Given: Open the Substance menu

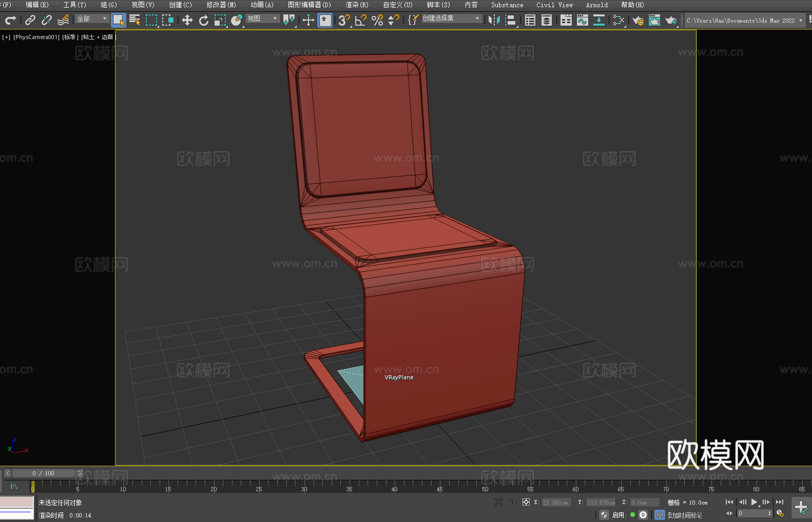Looking at the screenshot, I should (507, 5).
